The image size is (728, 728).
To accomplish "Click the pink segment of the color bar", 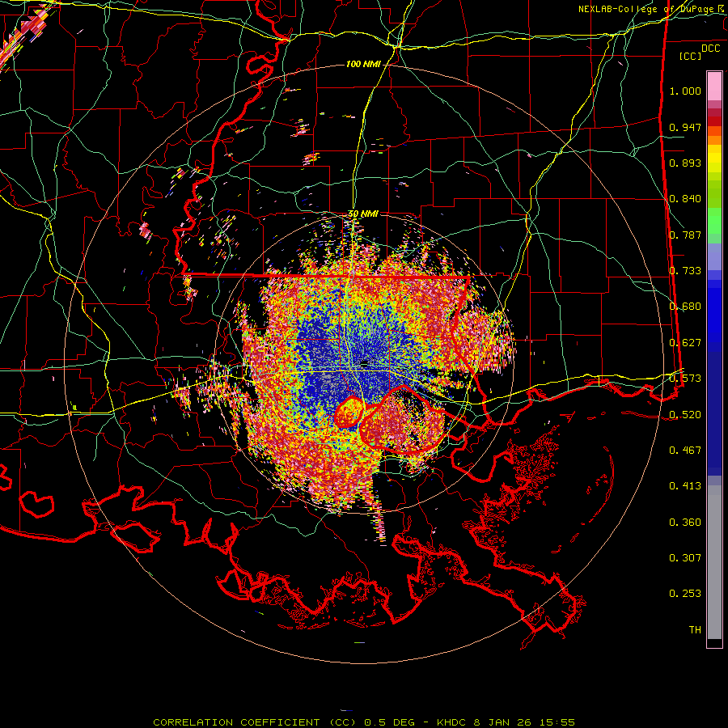I will point(714,86).
